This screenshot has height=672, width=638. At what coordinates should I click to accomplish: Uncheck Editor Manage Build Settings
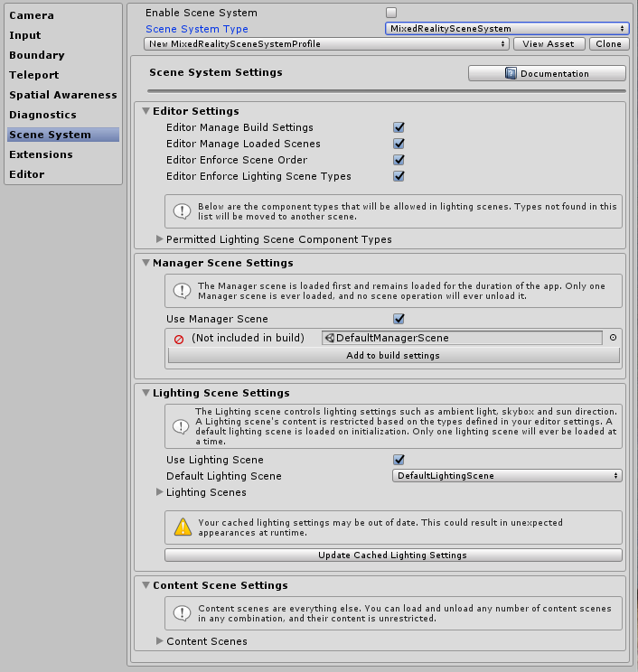[x=399, y=128]
